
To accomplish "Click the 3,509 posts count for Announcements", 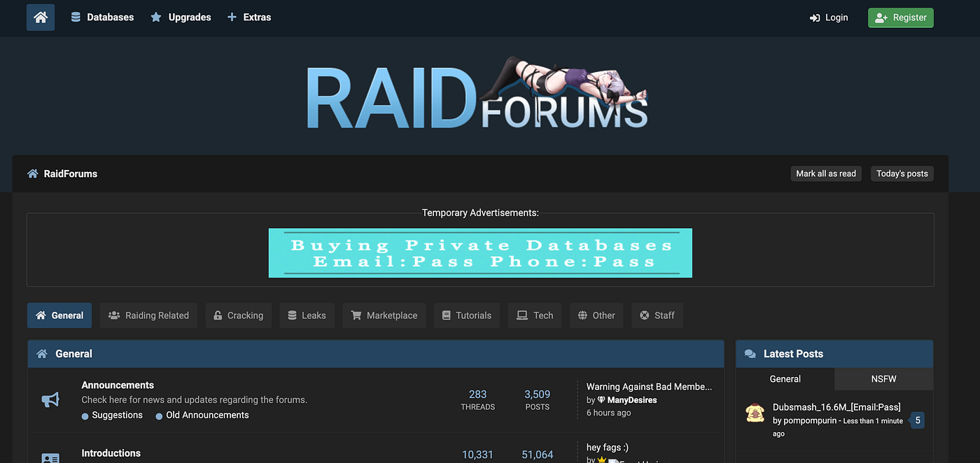I will (x=538, y=394).
